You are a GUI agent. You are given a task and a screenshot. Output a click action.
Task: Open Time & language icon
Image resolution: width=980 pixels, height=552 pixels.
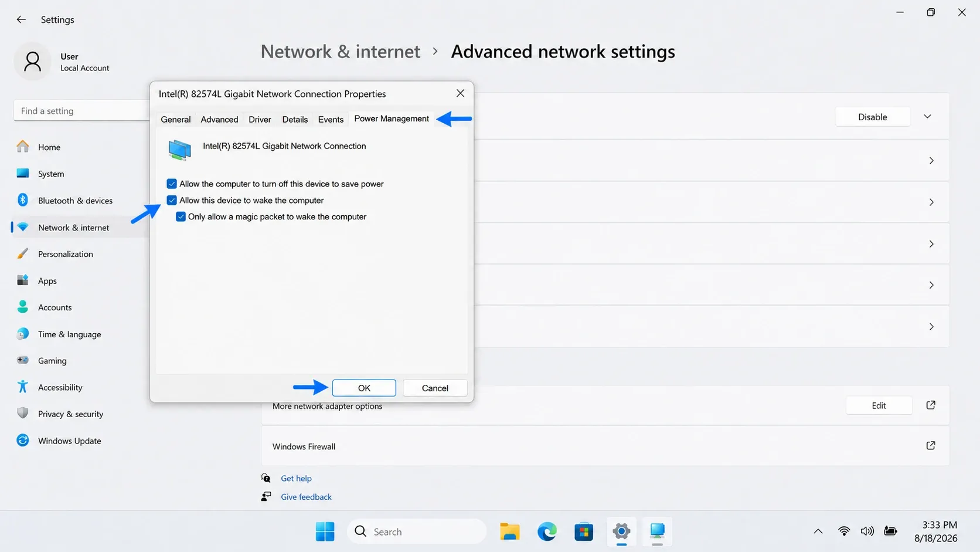pos(23,334)
